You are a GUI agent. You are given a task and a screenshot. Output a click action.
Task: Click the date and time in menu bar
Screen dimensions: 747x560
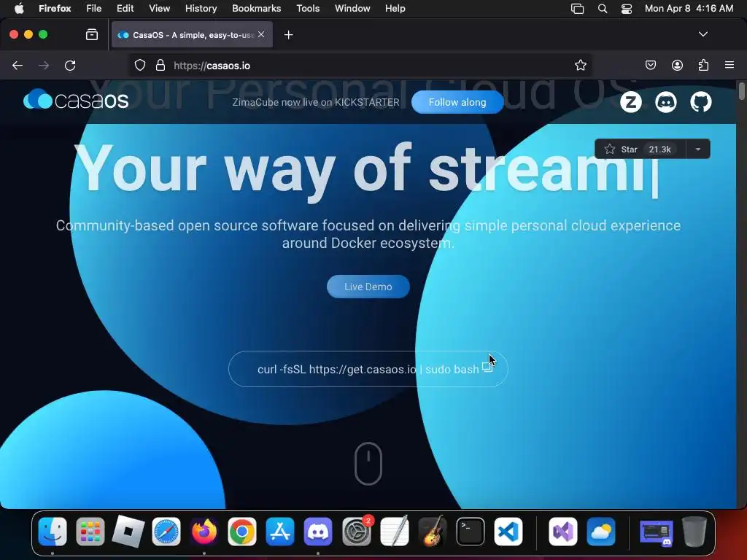click(689, 9)
